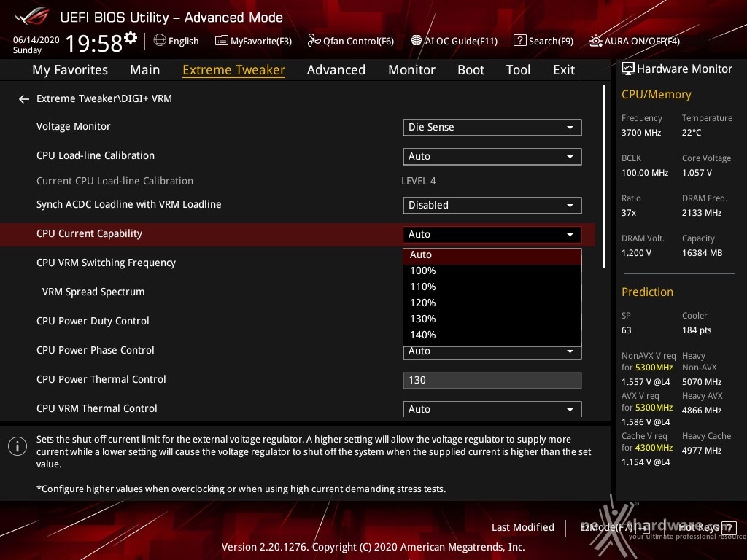The width and height of the screenshot is (747, 560).
Task: Open the Exit tab
Action: point(564,70)
